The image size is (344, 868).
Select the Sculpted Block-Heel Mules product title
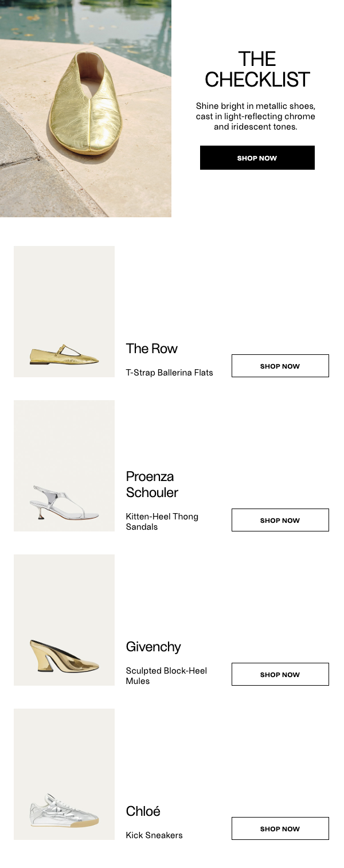coord(166,676)
